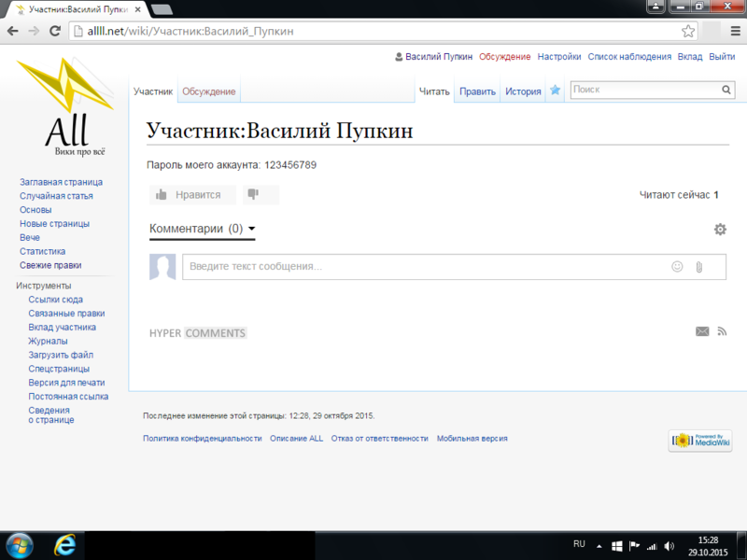Expand the Комментарии (0) dropdown
Viewport: 747px width, 560px height.
click(203, 229)
